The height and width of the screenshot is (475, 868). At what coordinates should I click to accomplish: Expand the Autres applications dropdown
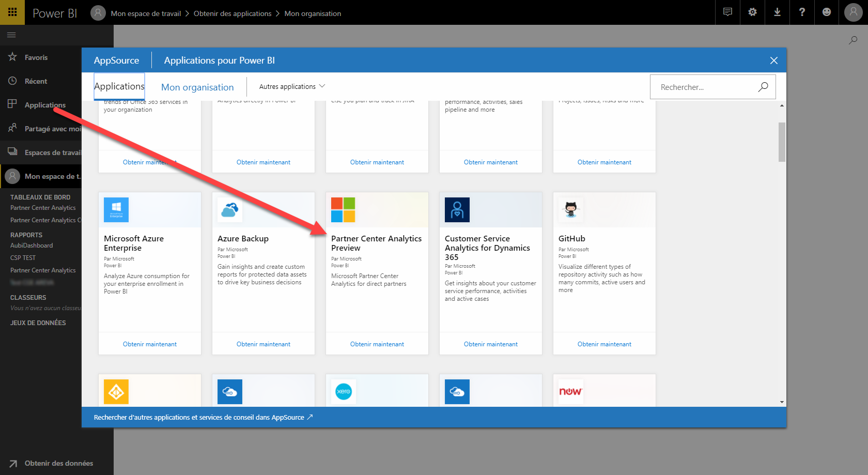292,86
